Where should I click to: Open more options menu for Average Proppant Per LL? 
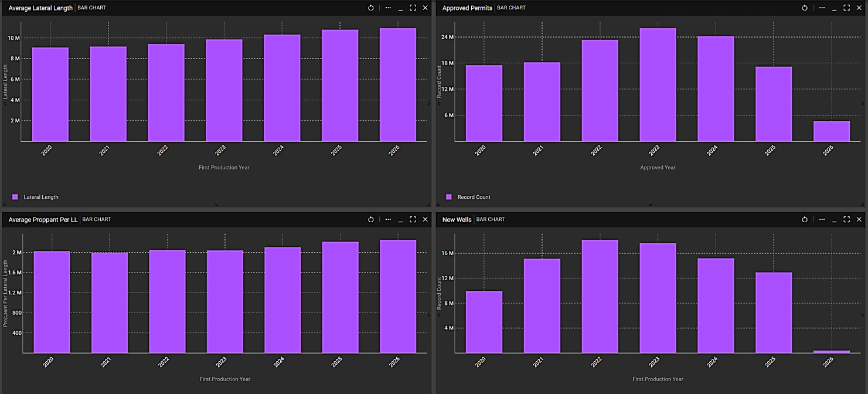[388, 219]
